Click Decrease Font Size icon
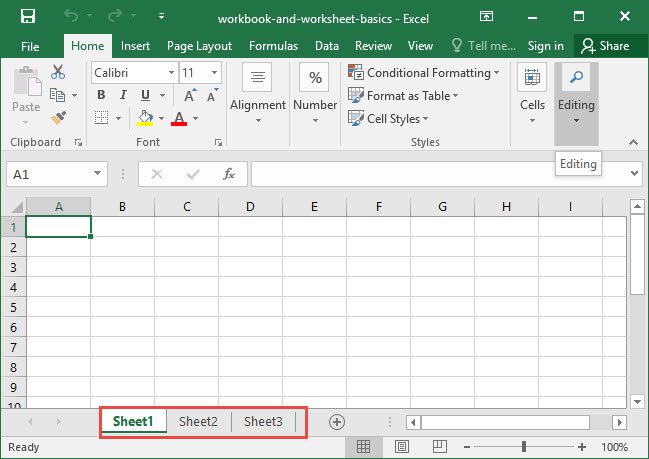Image resolution: width=649 pixels, height=459 pixels. pos(213,95)
